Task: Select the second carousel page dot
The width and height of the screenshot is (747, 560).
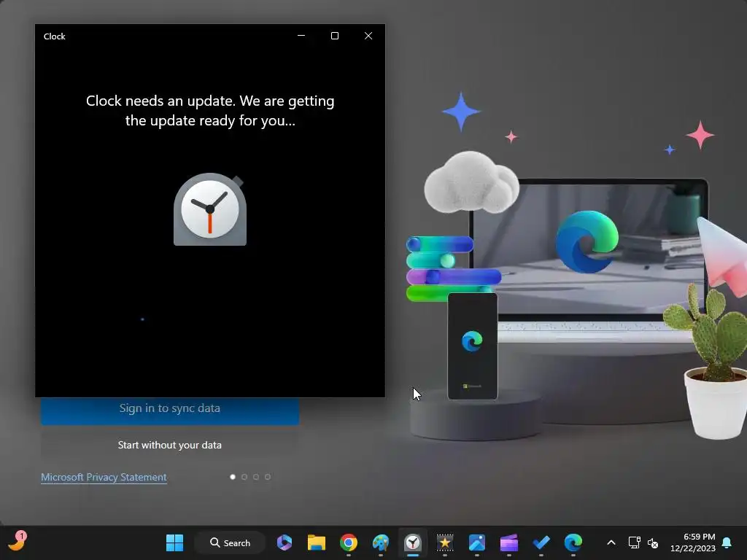Action: pyautogui.click(x=244, y=477)
